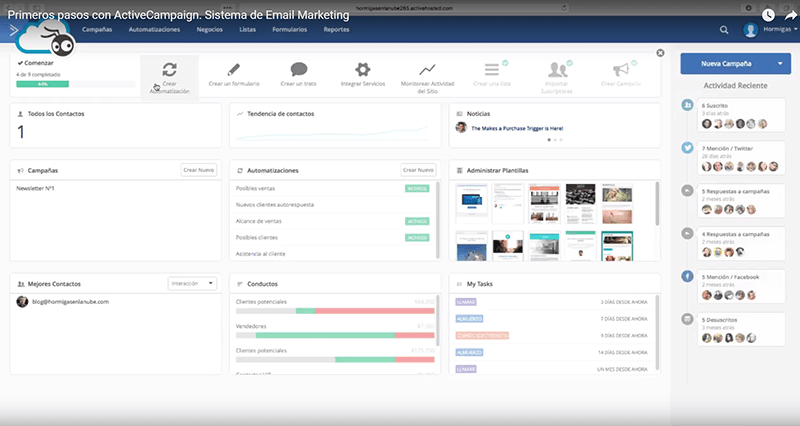Viewport: 800px width, 426px height.
Task: Click the browser address bar
Action: (404, 8)
